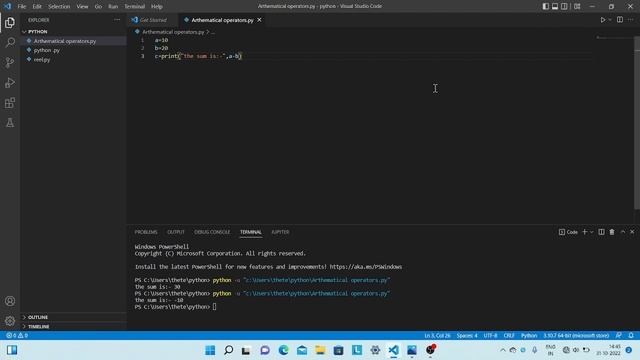Screen dimensions: 640x360
Task: Open feedback icon in status bar
Action: tap(619, 335)
